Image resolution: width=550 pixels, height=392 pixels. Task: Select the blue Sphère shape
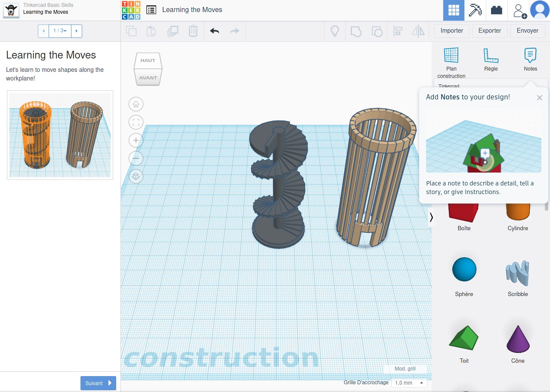point(464,269)
